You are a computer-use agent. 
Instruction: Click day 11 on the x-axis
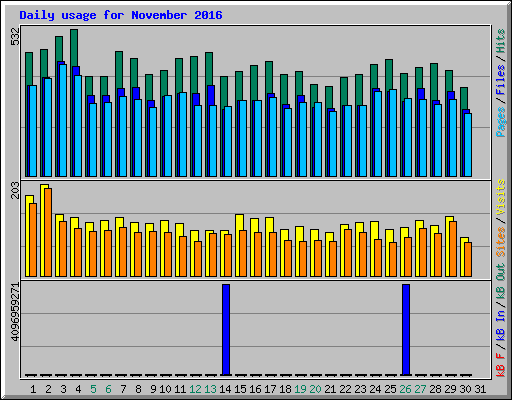180,389
